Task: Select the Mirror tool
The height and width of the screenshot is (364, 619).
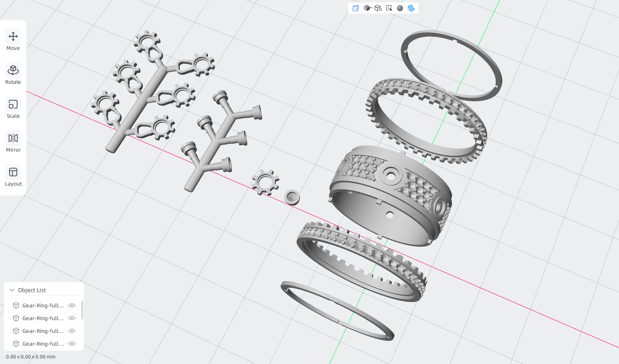Action: 13,142
